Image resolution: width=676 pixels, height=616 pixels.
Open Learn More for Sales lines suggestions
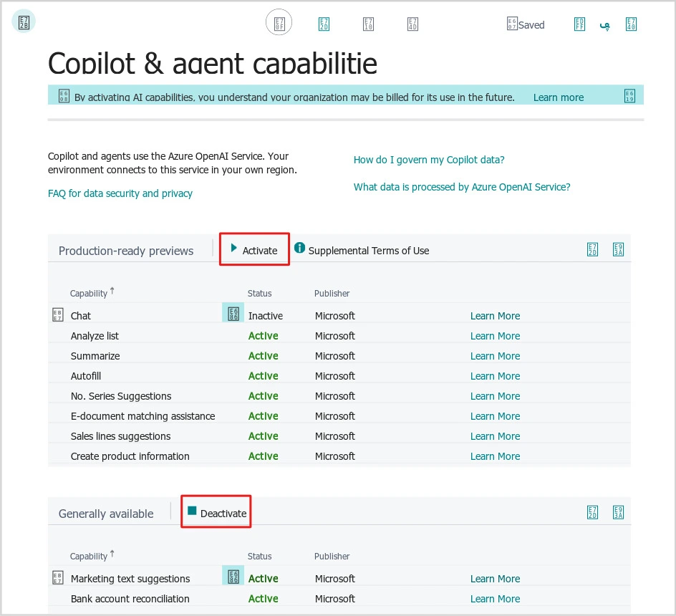click(495, 436)
